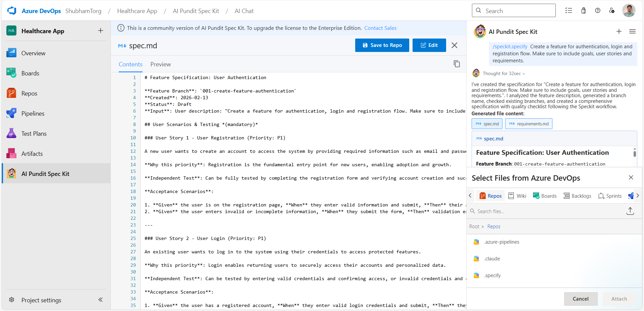Click the upload file icon

coord(630,211)
